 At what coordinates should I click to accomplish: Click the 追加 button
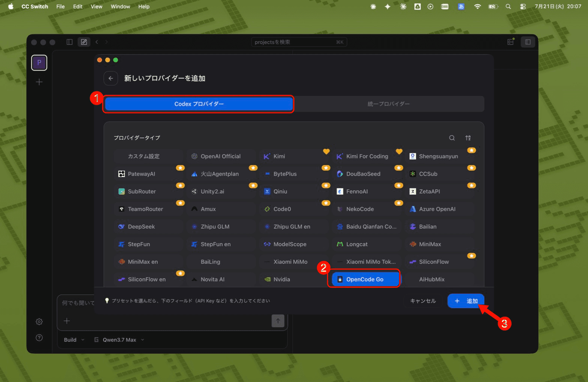[x=466, y=301]
